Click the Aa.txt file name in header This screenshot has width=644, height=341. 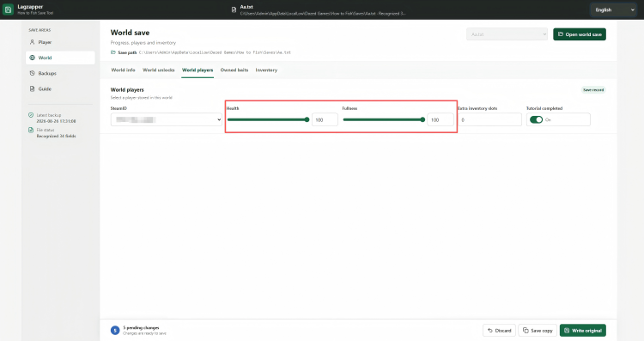click(x=246, y=7)
